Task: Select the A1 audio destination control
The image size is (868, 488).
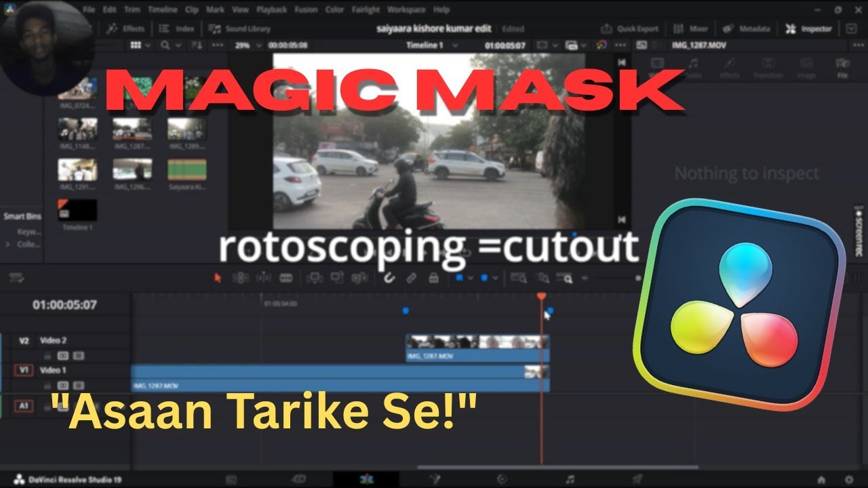Action: point(24,406)
